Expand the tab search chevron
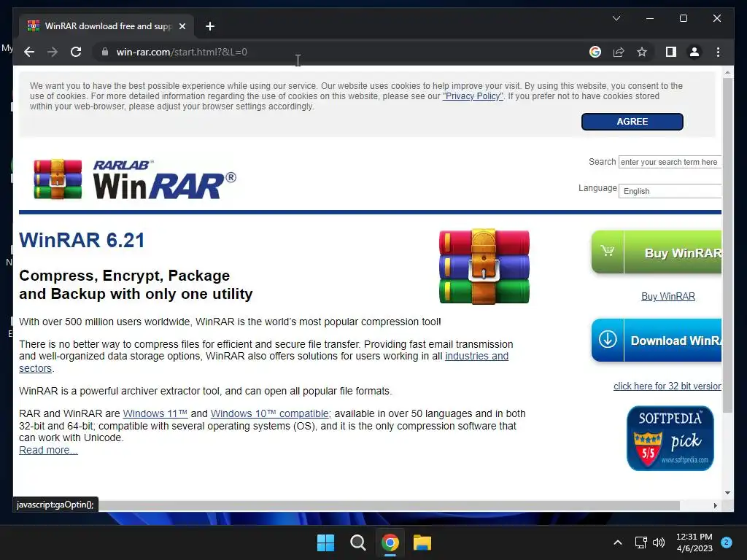The image size is (747, 560). coord(616,18)
